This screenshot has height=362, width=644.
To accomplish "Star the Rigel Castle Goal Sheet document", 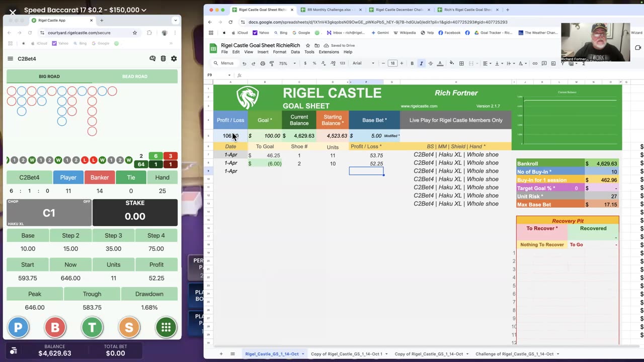I will 308,45.
